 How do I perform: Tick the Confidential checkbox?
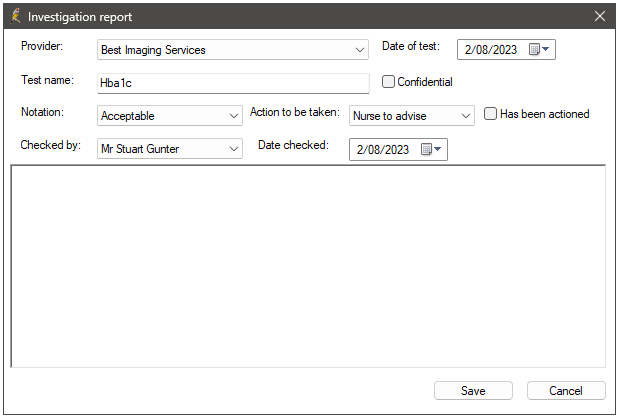388,82
